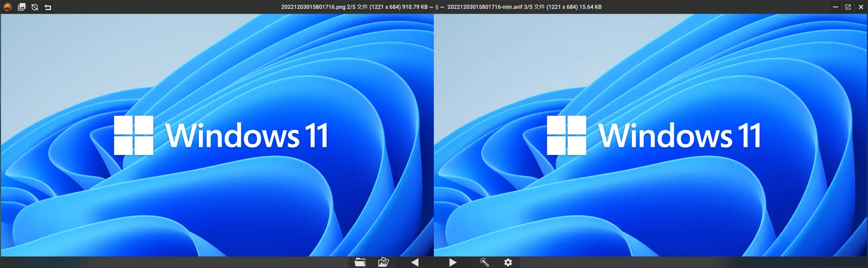
Task: Open the image gallery icon in title bar
Action: (22, 7)
